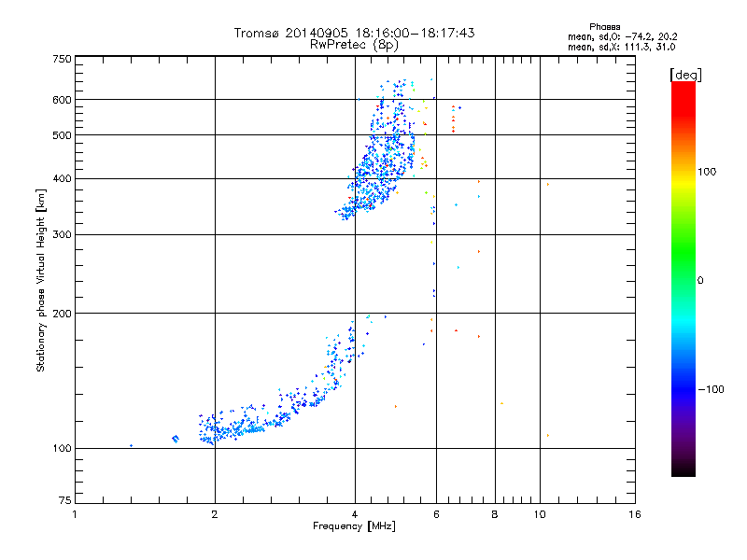Click the x-axis tick label '6'
Image resolution: width=747 pixels, height=560 pixels.
436,514
